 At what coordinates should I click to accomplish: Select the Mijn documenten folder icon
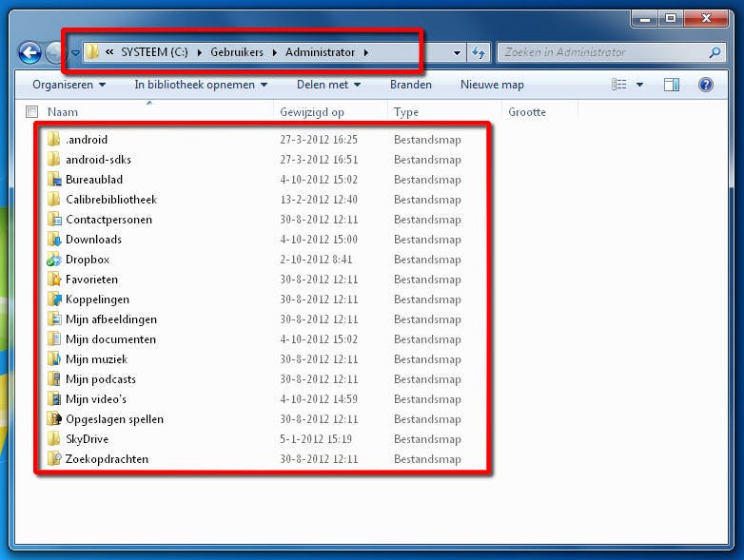pos(54,339)
